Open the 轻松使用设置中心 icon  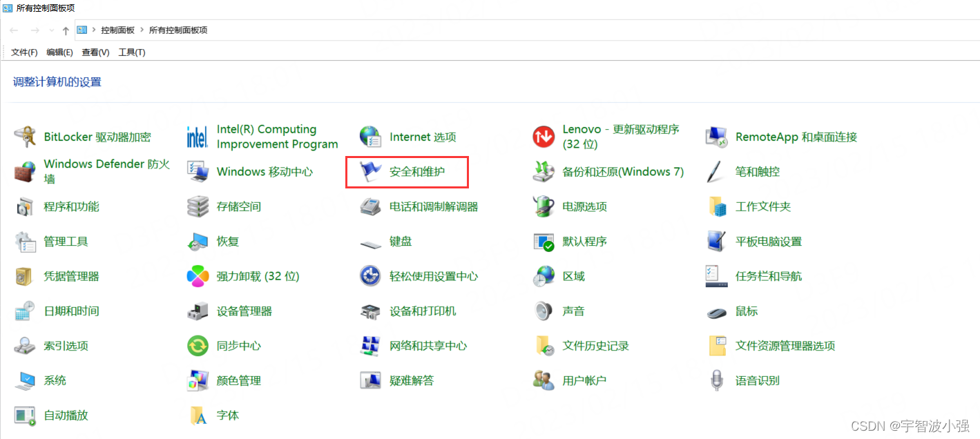[x=371, y=276]
